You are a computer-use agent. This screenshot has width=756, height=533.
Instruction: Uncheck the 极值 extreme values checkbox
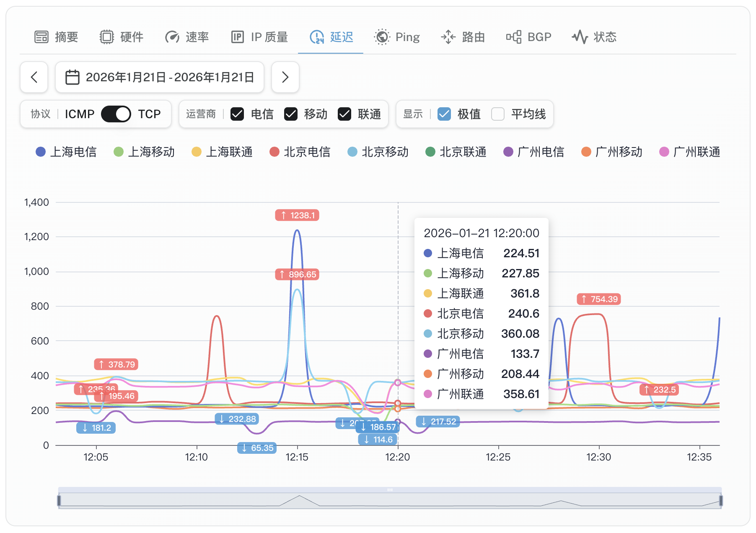click(443, 114)
